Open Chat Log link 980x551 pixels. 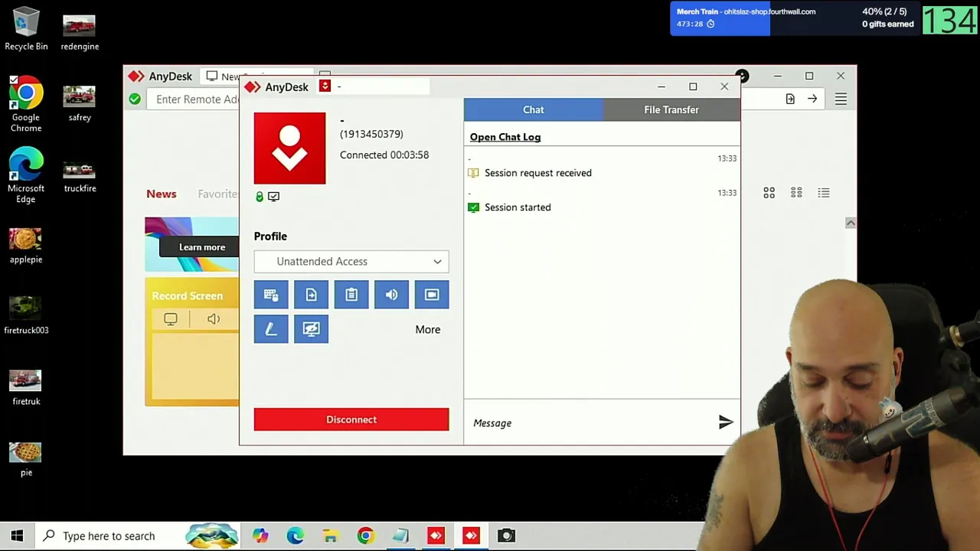point(505,137)
